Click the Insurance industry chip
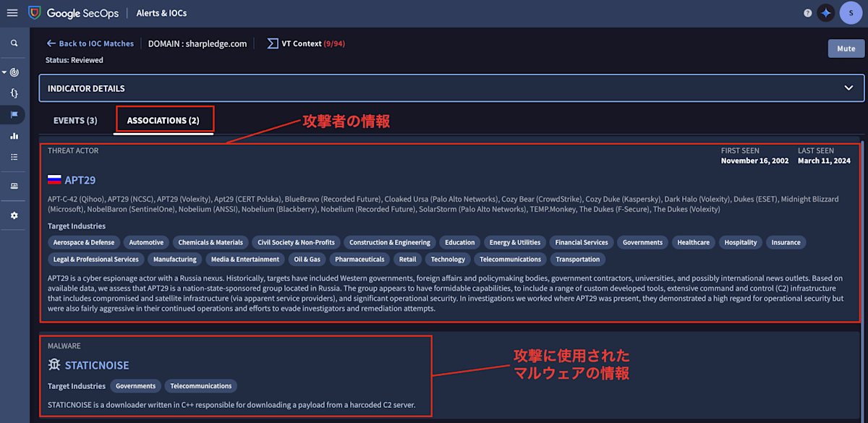Image resolution: width=868 pixels, height=423 pixels. 786,242
